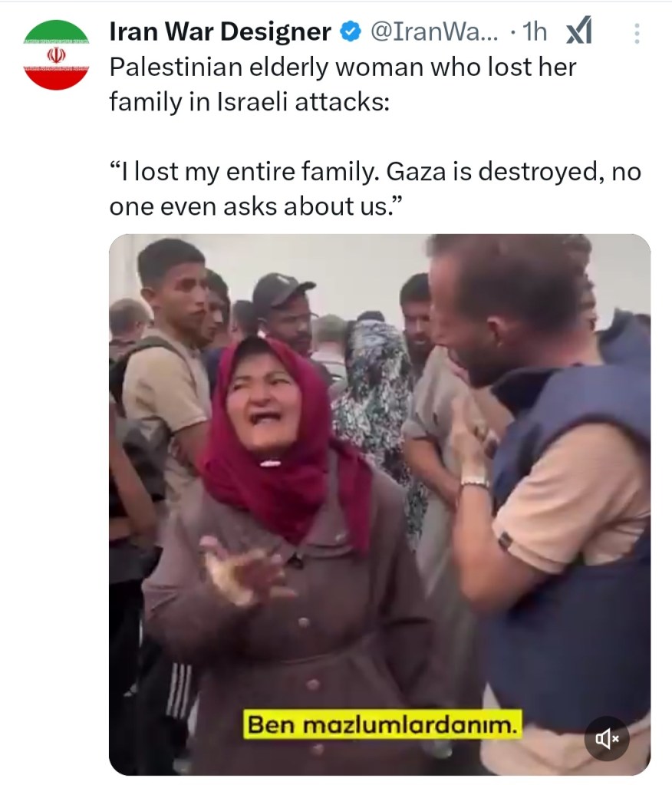The image size is (672, 785).
Task: Click the wristwatch on the raised hand
Action: 474,483
